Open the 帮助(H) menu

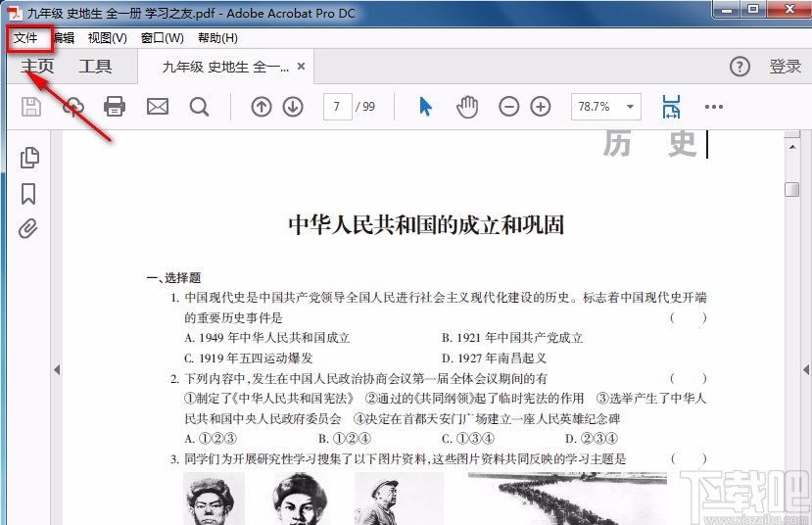[x=217, y=38]
